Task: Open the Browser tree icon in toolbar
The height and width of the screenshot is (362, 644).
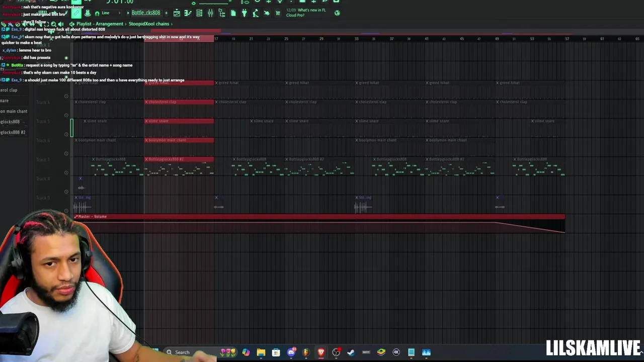Action: (221, 13)
